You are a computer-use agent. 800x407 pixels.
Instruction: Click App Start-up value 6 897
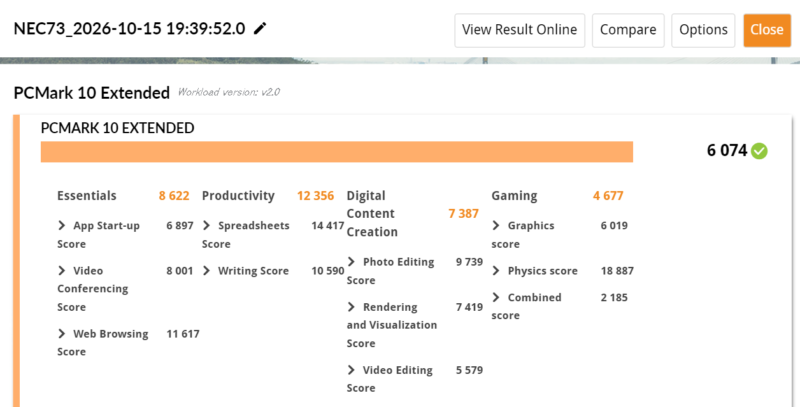click(x=180, y=225)
